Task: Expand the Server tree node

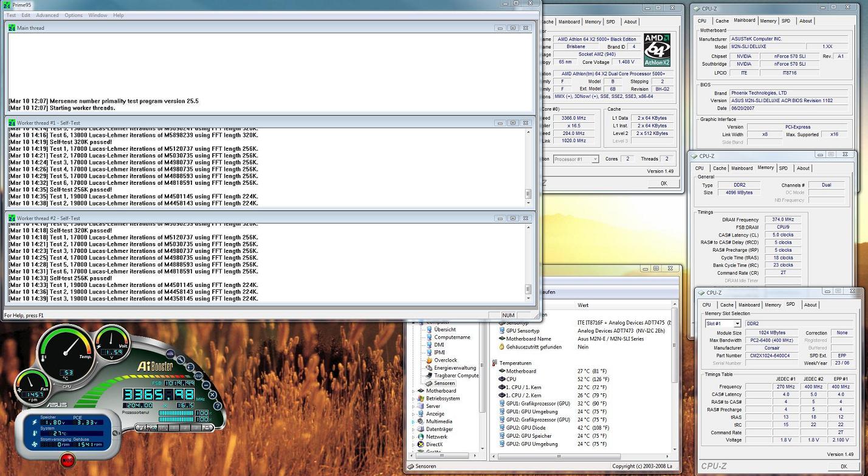Action: [x=413, y=406]
